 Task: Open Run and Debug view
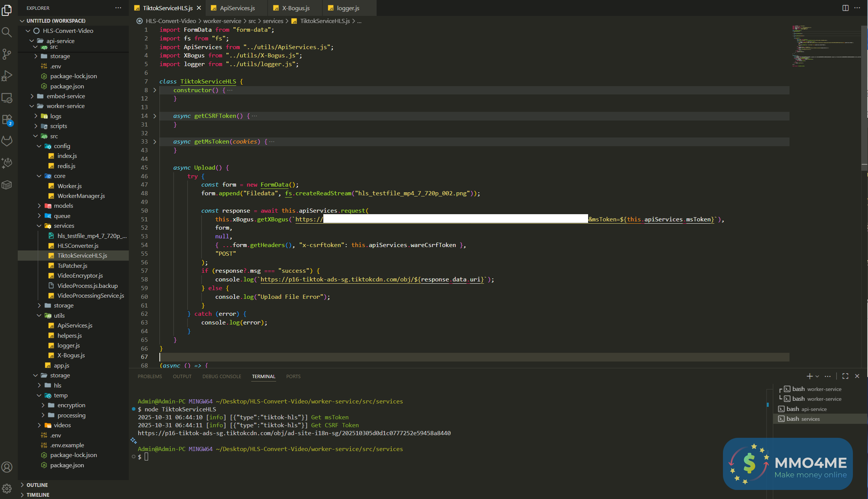coord(7,76)
